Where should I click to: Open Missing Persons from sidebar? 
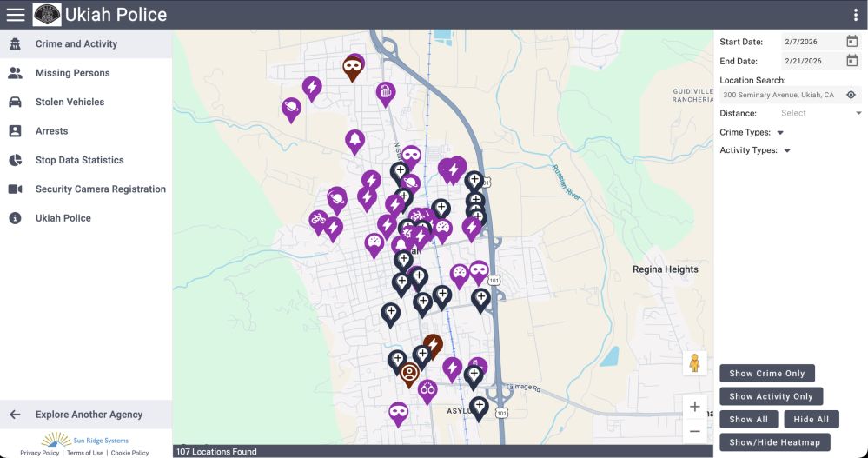click(72, 73)
